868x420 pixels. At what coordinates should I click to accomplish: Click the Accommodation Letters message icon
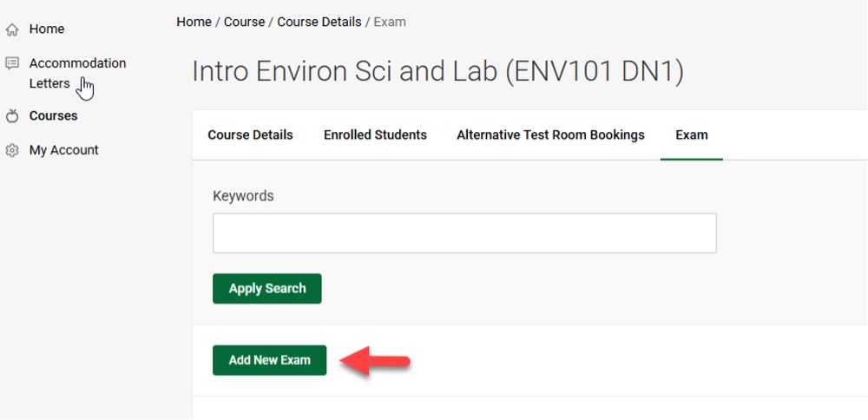click(12, 63)
